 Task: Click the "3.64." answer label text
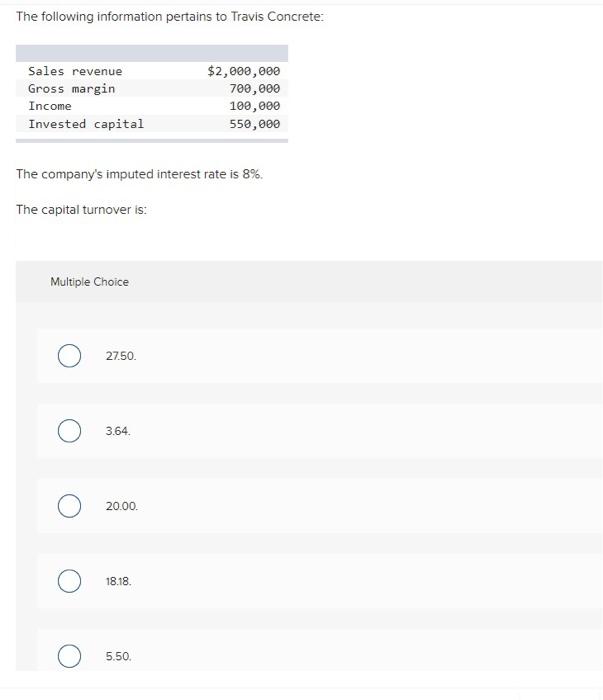[x=118, y=431]
